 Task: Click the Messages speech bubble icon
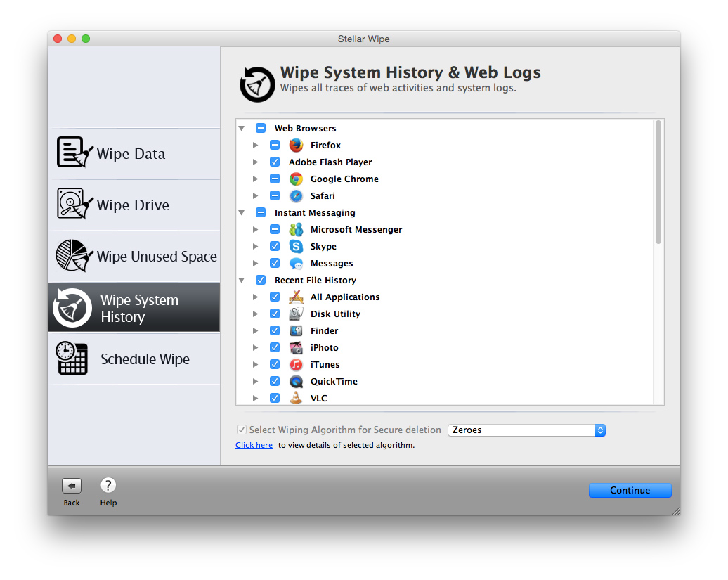coord(296,264)
